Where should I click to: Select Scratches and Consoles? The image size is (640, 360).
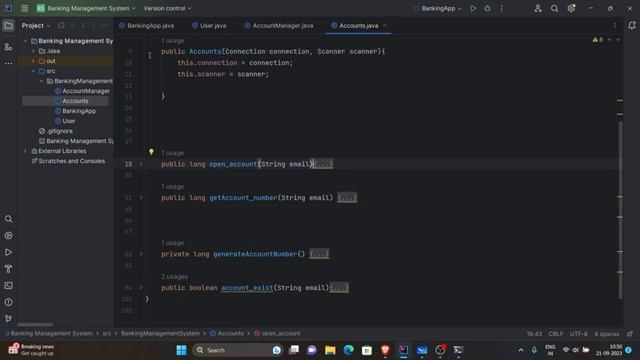(68, 161)
